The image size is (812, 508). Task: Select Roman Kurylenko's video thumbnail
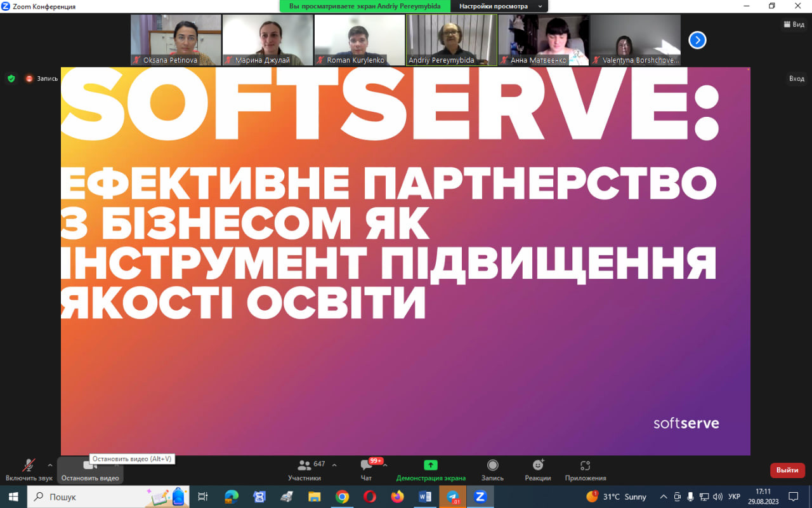pyautogui.click(x=360, y=40)
